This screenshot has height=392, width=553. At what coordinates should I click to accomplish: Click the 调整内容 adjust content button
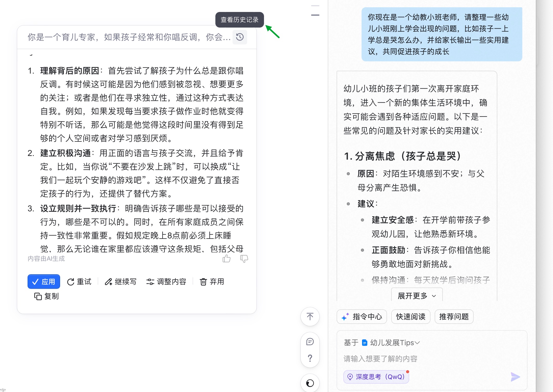[166, 282]
